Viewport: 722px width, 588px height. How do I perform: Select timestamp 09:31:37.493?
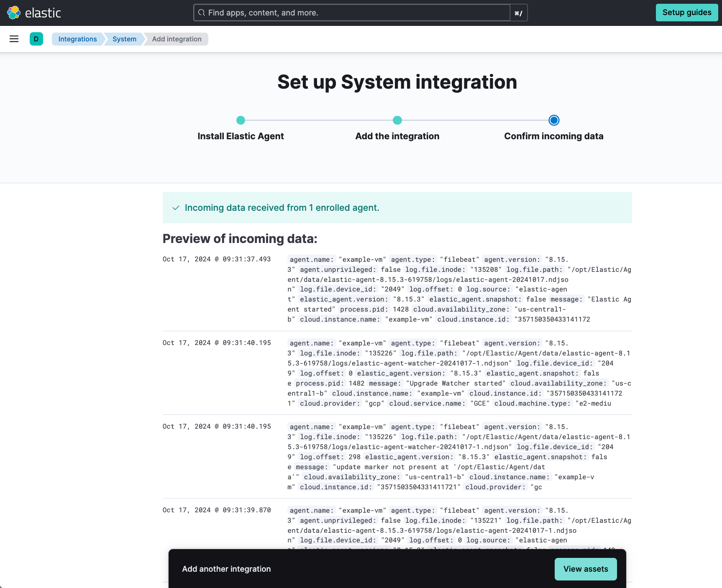pyautogui.click(x=217, y=259)
